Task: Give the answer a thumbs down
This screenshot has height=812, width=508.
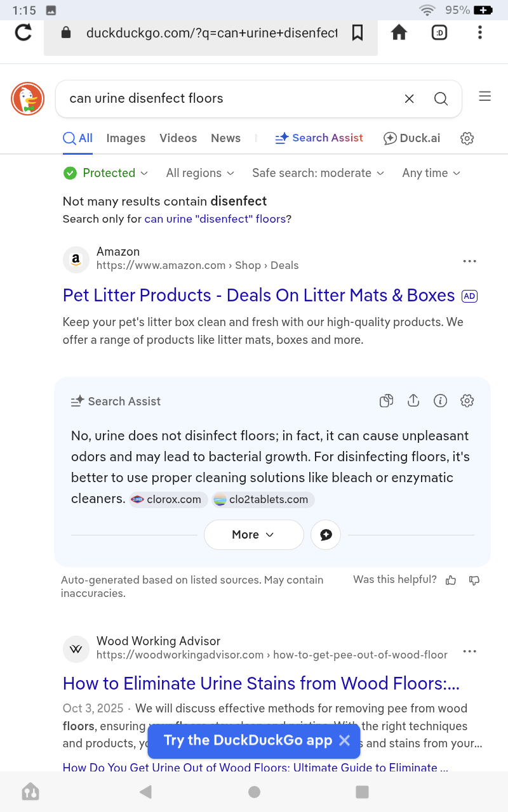Action: (474, 580)
